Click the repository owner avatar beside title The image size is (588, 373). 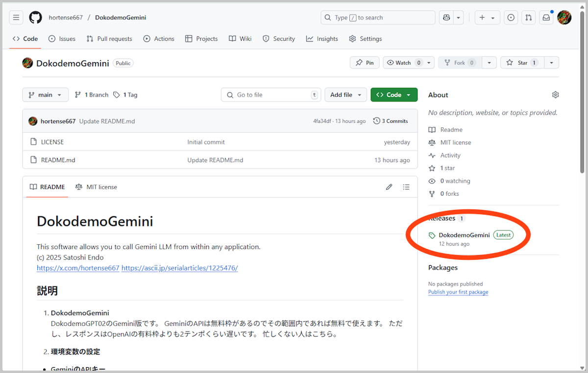point(28,63)
